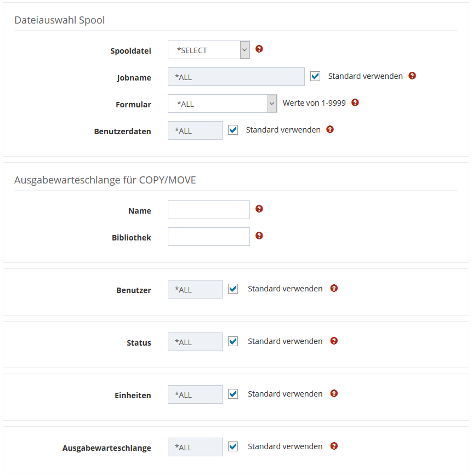
Task: Open the Spooldatei *SELECT dropdown
Action: point(209,50)
